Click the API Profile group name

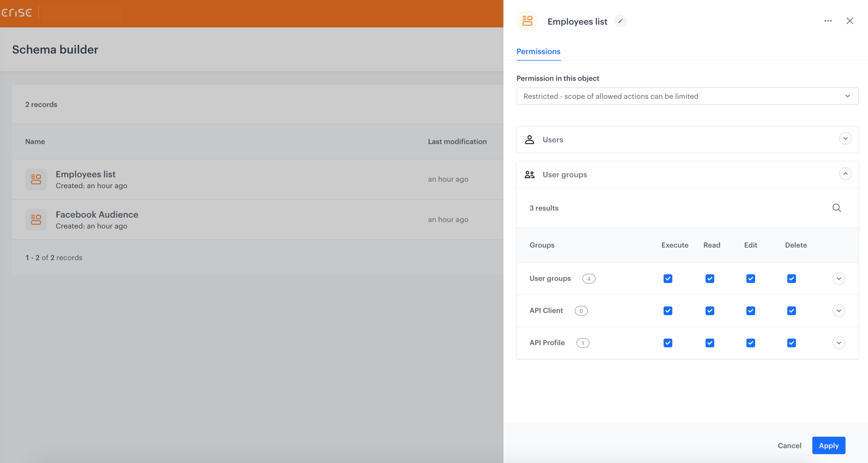(547, 342)
